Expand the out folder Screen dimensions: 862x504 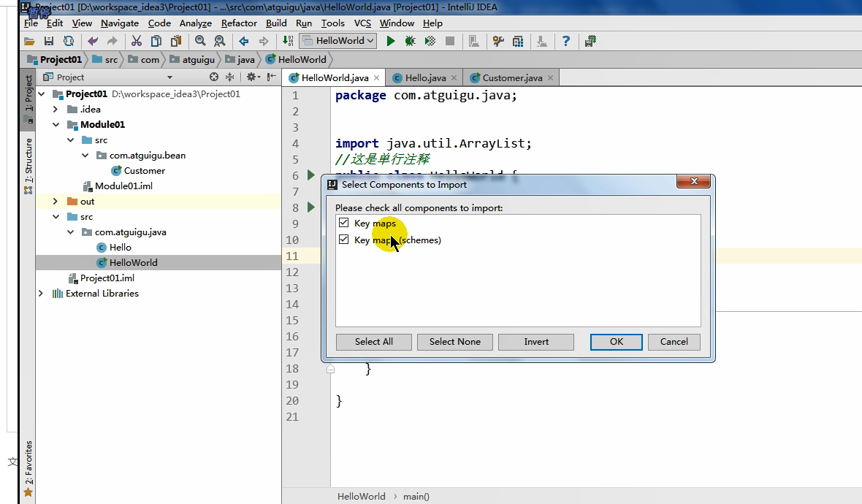56,202
